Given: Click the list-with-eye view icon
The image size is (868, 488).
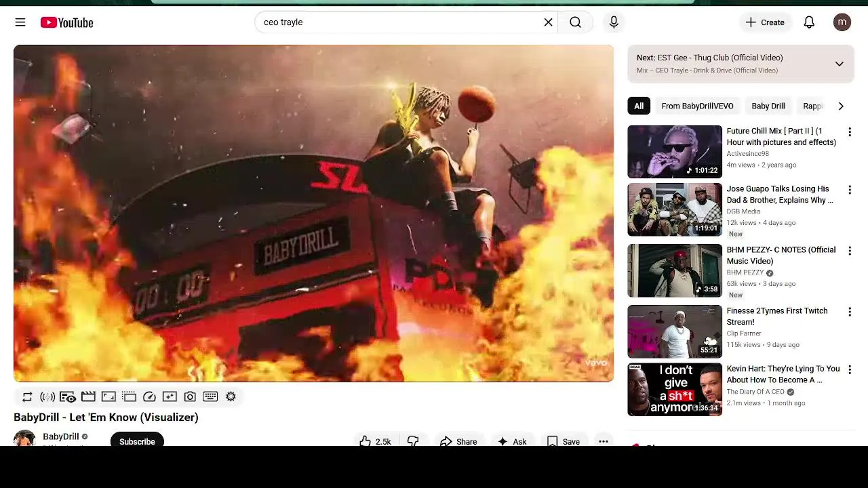Looking at the screenshot, I should click(x=68, y=396).
